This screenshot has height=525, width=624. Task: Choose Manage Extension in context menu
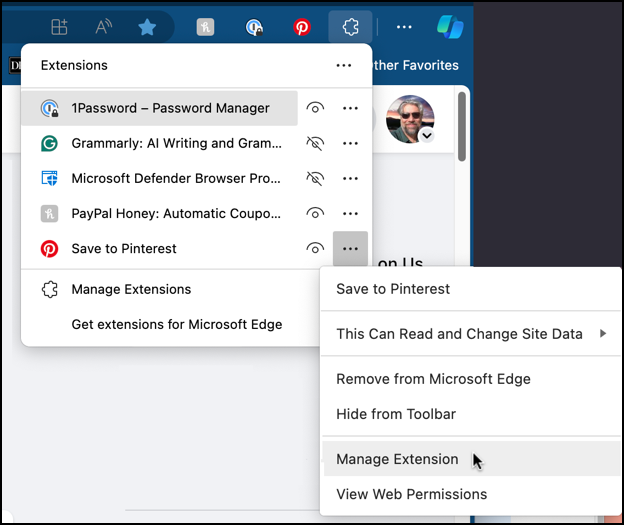click(x=471, y=459)
